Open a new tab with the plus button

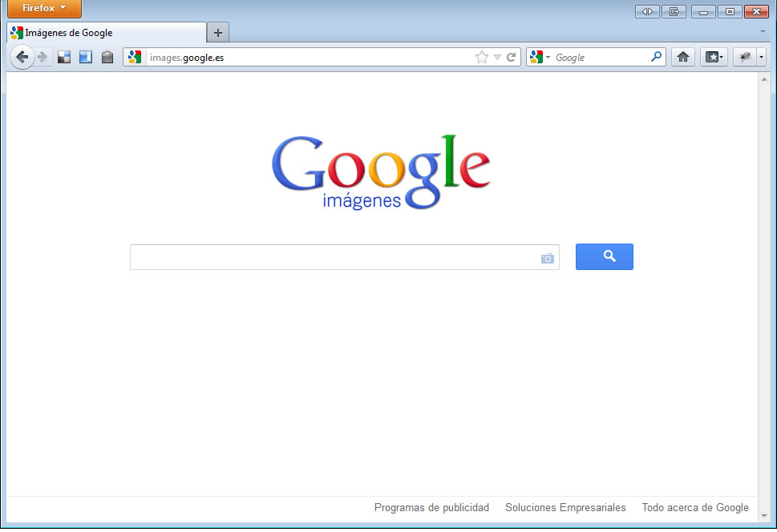[x=217, y=33]
